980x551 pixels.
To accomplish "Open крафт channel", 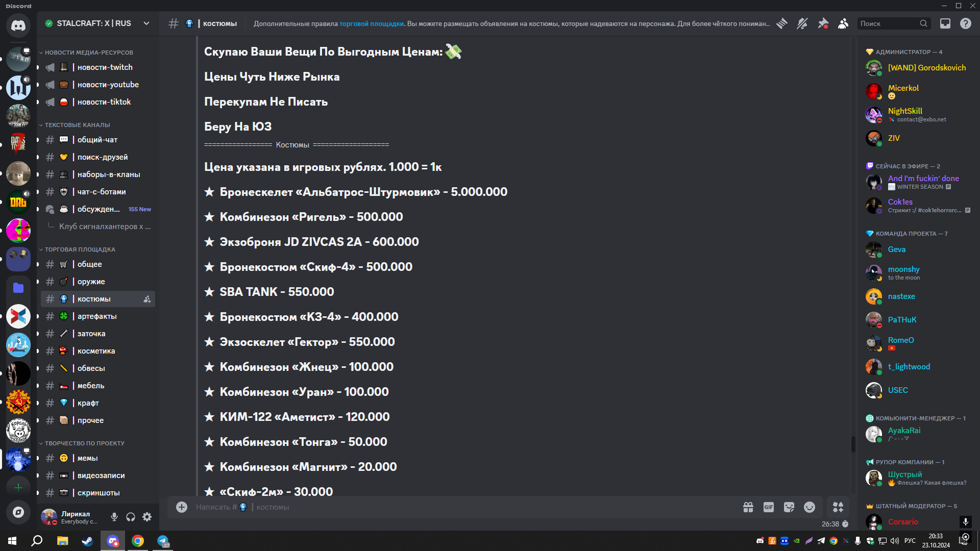I will point(98,403).
